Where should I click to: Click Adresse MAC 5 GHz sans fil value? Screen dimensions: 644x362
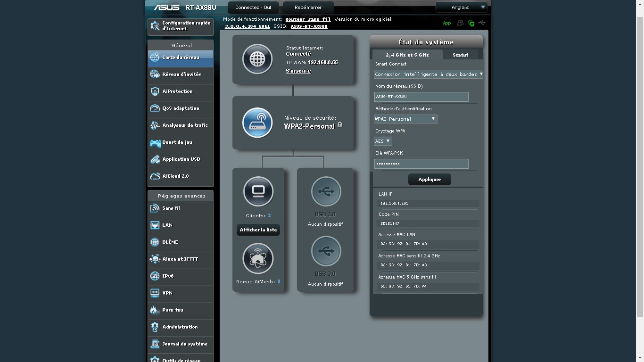[x=404, y=286]
